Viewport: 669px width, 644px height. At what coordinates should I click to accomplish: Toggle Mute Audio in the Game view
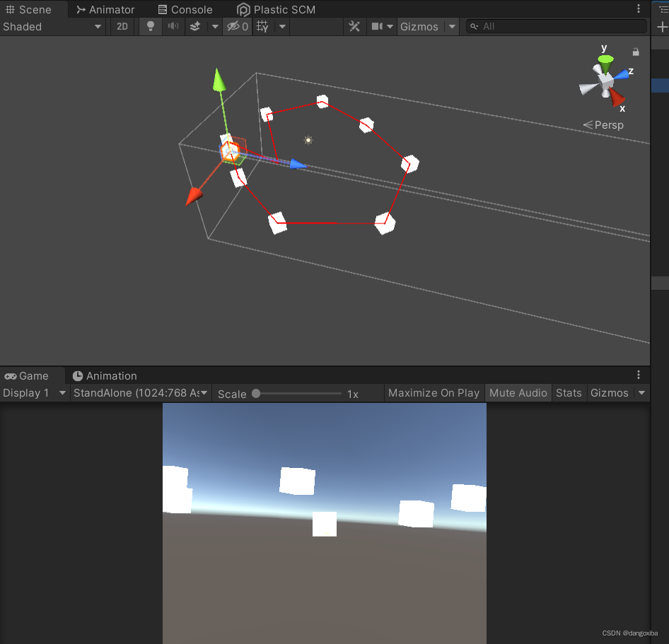518,392
